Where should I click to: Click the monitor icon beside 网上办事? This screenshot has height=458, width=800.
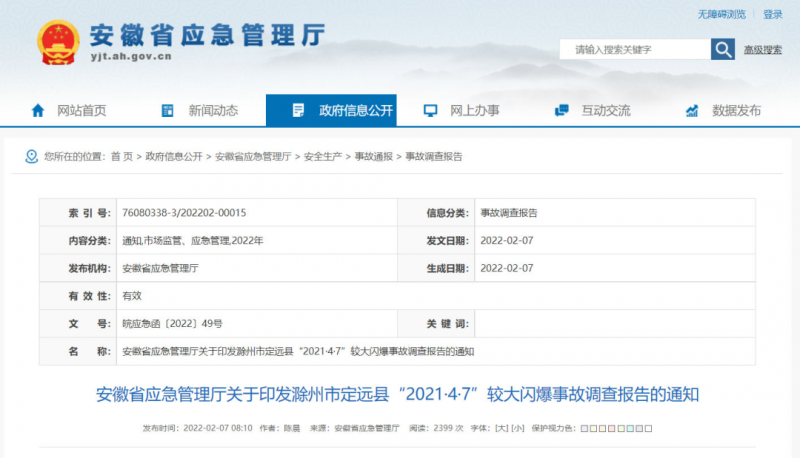pyautogui.click(x=430, y=111)
